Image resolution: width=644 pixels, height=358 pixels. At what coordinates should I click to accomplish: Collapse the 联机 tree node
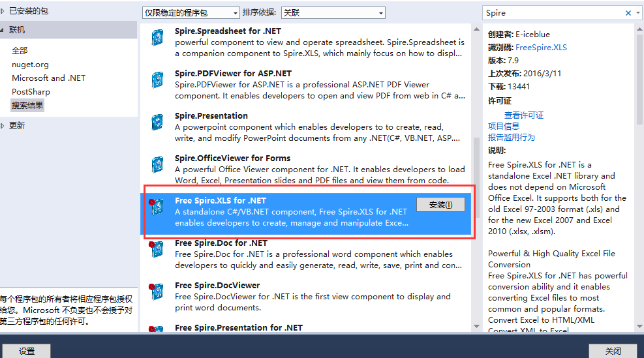[x=3, y=30]
